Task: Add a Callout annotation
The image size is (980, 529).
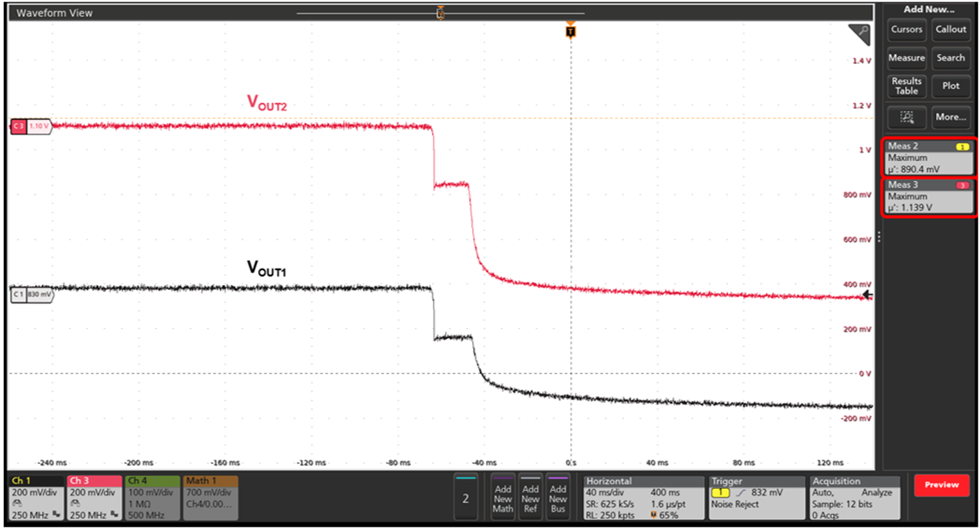Action: (951, 30)
